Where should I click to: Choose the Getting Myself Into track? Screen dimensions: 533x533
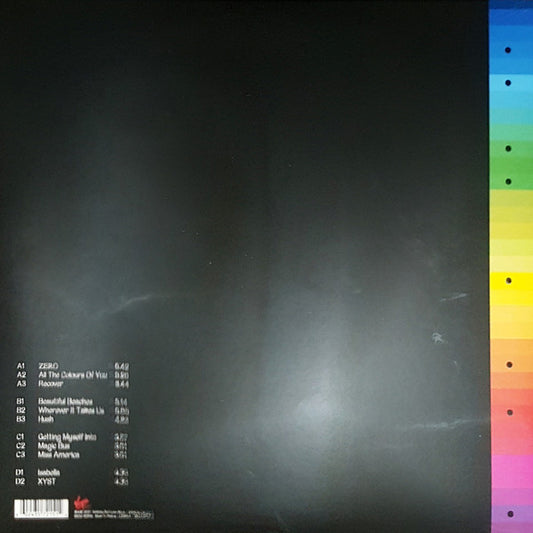[67, 437]
